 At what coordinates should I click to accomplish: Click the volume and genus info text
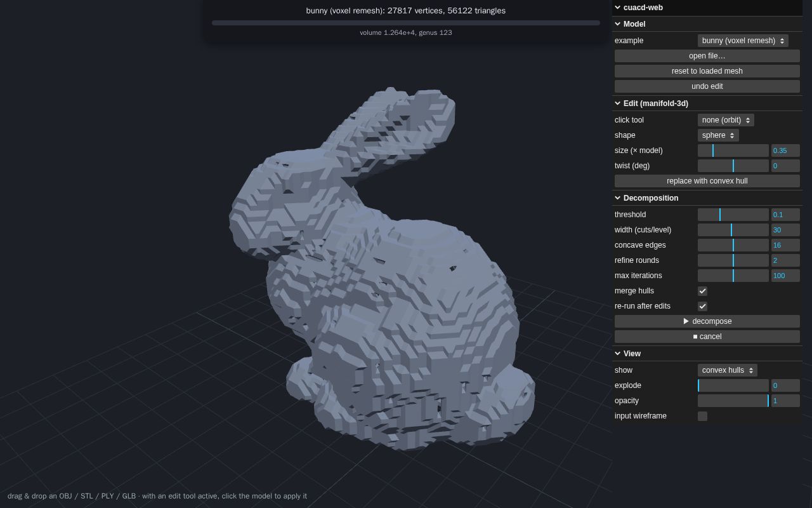(406, 32)
